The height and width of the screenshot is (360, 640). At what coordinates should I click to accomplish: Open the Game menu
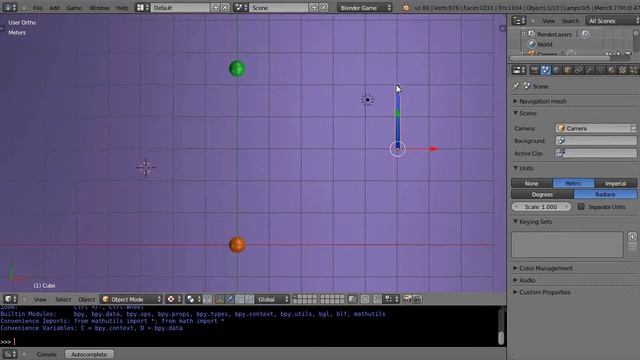click(x=74, y=8)
